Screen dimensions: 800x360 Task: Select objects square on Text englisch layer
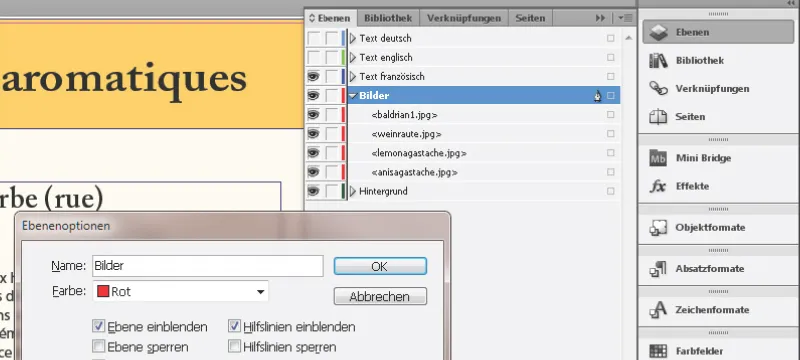[x=611, y=58]
